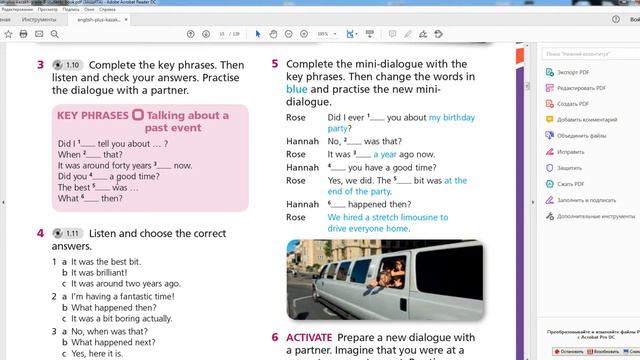Click the Остановить recording button
Viewport: 640px width, 360px height.
pyautogui.click(x=569, y=351)
